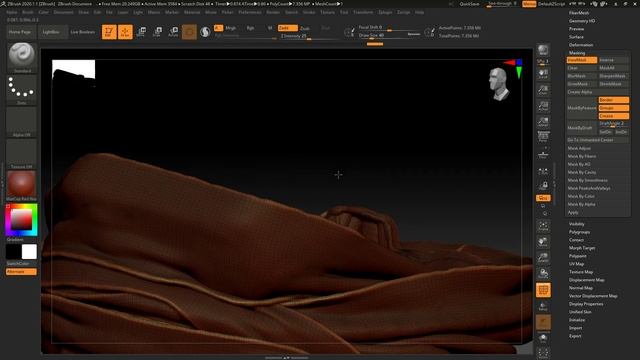Viewport: 640px width, 360px height.
Task: Toggle the orange PolyF wireframe icon
Action: [543, 290]
